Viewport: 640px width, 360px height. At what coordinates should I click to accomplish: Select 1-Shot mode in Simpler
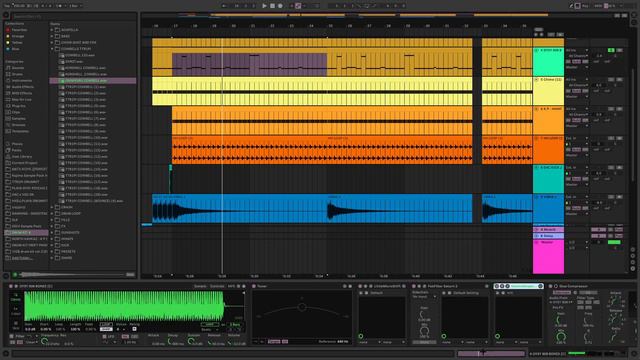tap(16, 311)
